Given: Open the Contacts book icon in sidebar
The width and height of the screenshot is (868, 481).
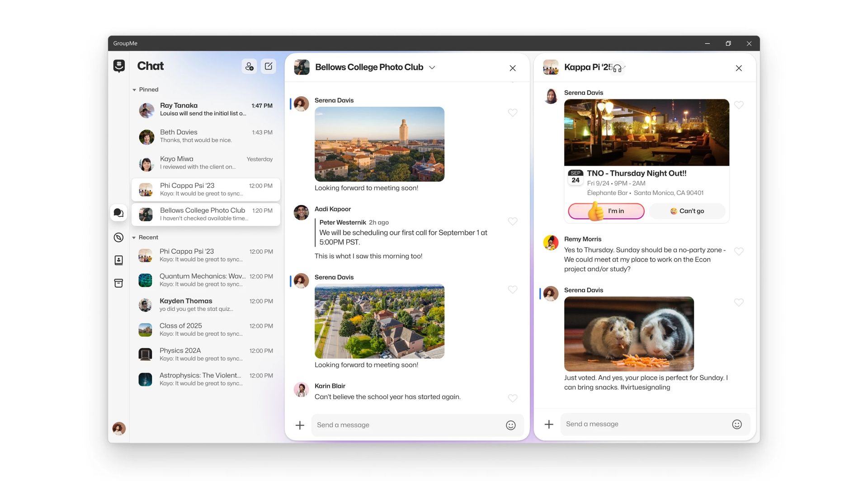Looking at the screenshot, I should tap(118, 260).
